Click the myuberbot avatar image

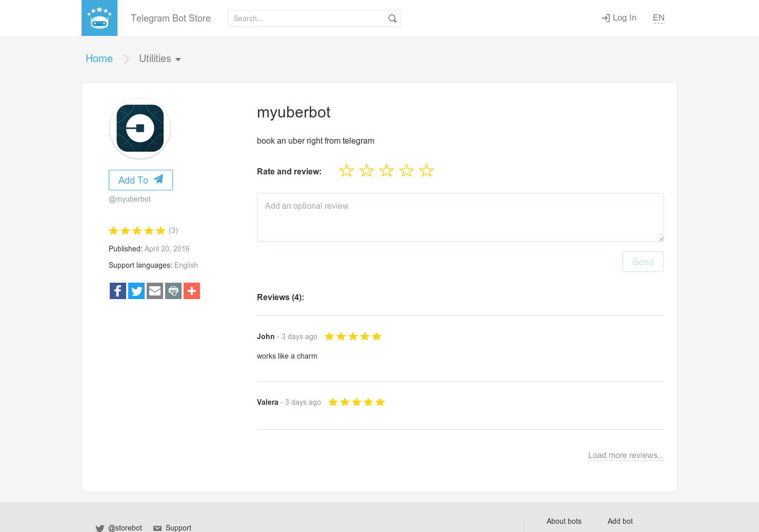point(140,128)
